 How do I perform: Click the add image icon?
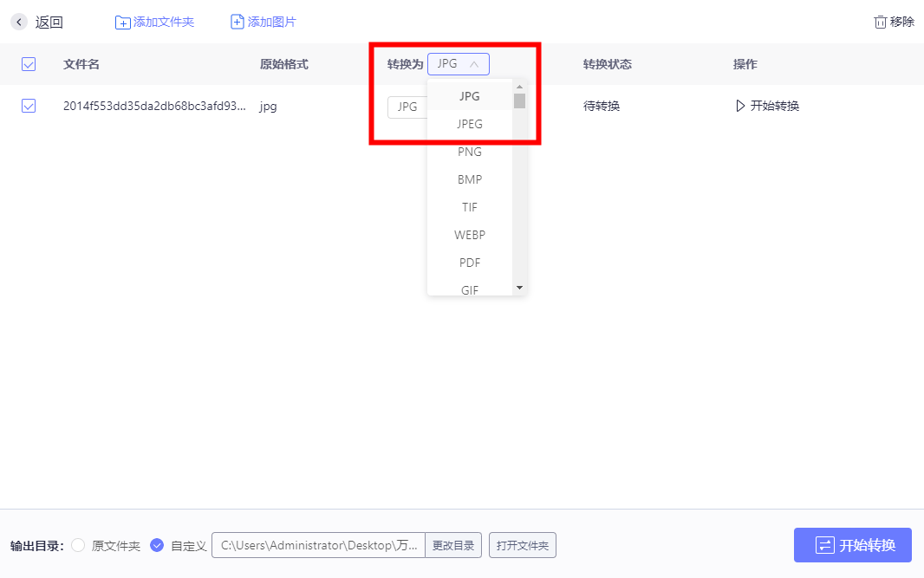pos(238,23)
